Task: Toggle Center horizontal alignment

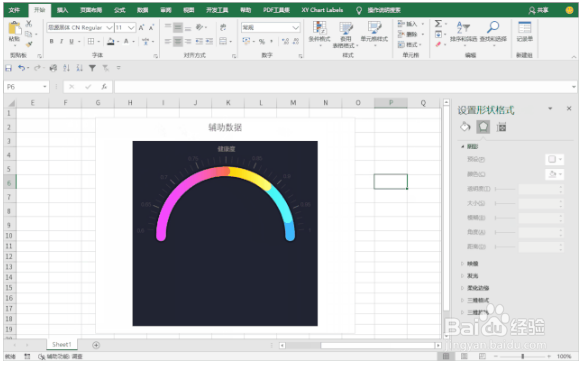Action: click(x=178, y=41)
